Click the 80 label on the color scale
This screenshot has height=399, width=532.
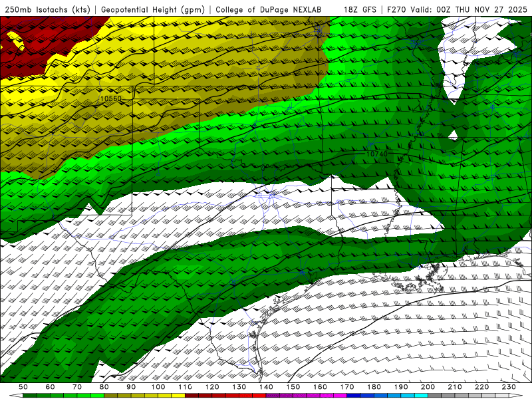(104, 387)
